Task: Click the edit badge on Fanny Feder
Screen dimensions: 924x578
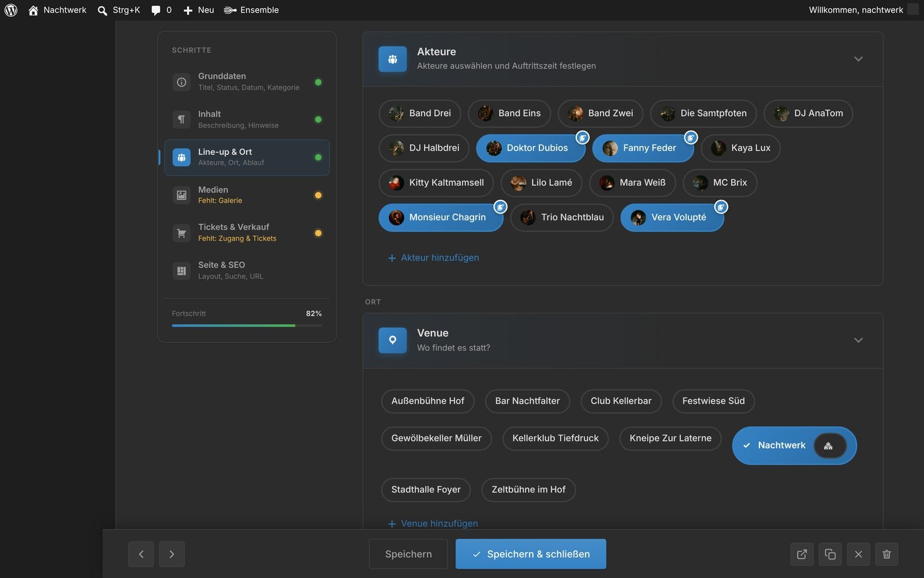Action: [x=691, y=138]
